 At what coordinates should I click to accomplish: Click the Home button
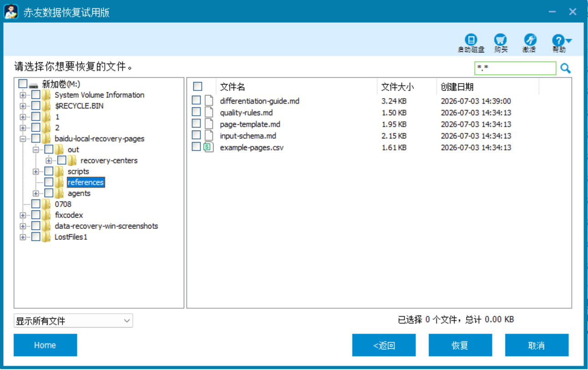45,345
